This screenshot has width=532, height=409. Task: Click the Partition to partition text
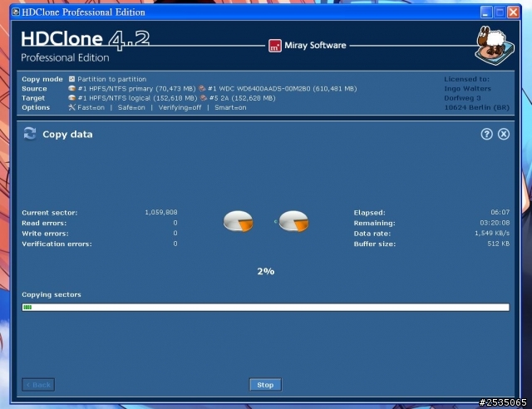(112, 79)
